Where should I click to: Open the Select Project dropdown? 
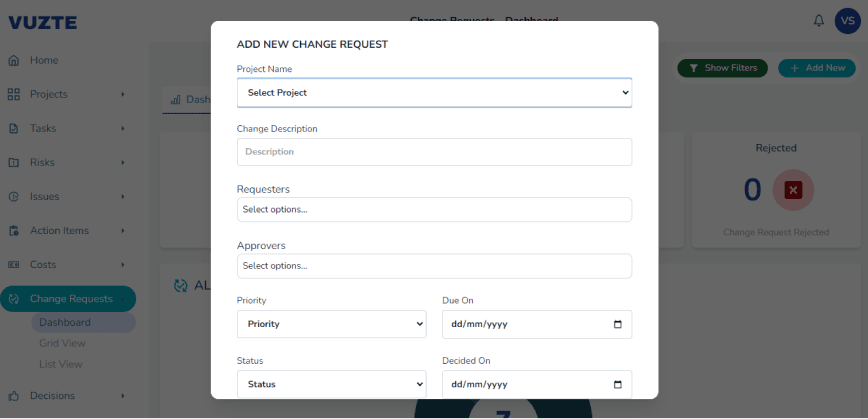(435, 92)
